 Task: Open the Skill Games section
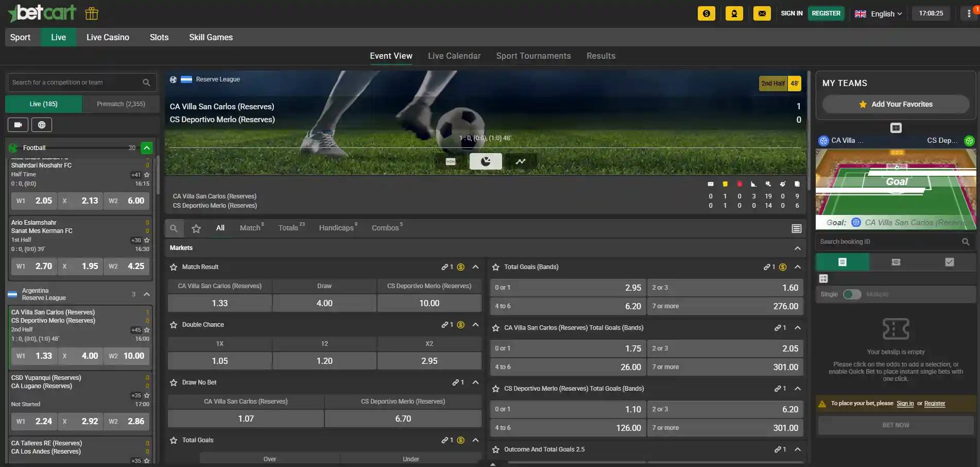click(211, 37)
